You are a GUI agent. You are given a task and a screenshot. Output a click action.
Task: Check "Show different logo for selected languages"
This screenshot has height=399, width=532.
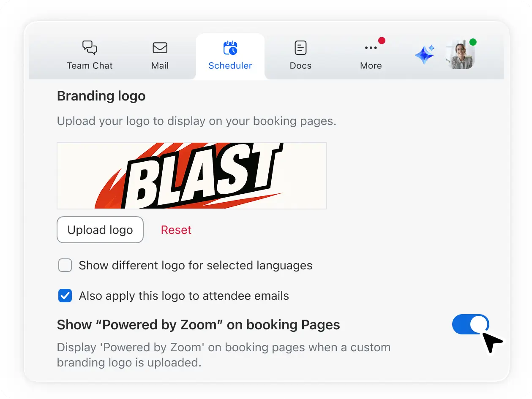(65, 265)
